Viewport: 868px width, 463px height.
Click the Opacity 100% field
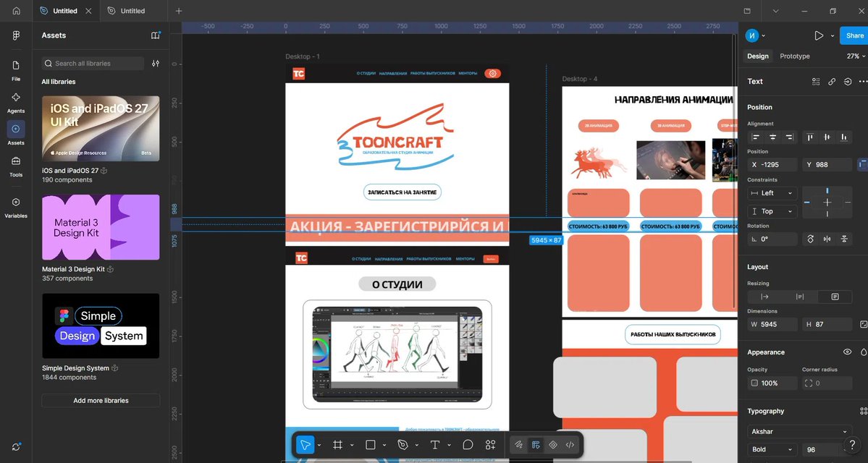[x=772, y=383]
